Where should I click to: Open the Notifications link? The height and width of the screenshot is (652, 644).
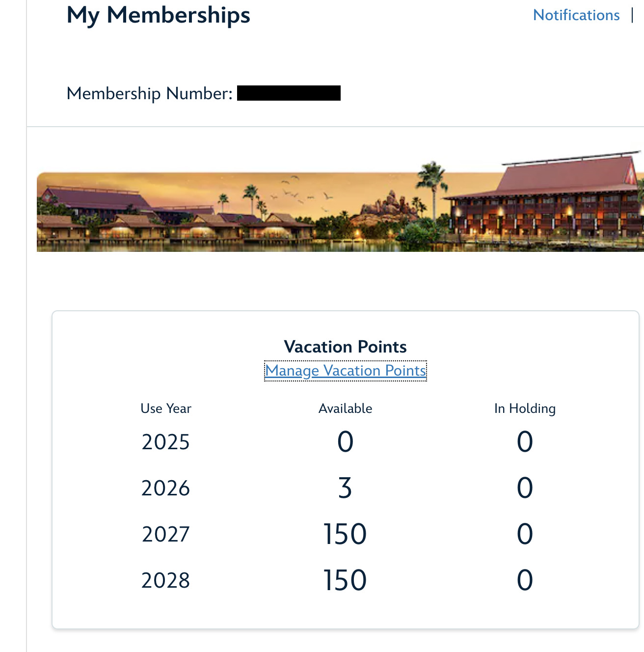point(576,15)
